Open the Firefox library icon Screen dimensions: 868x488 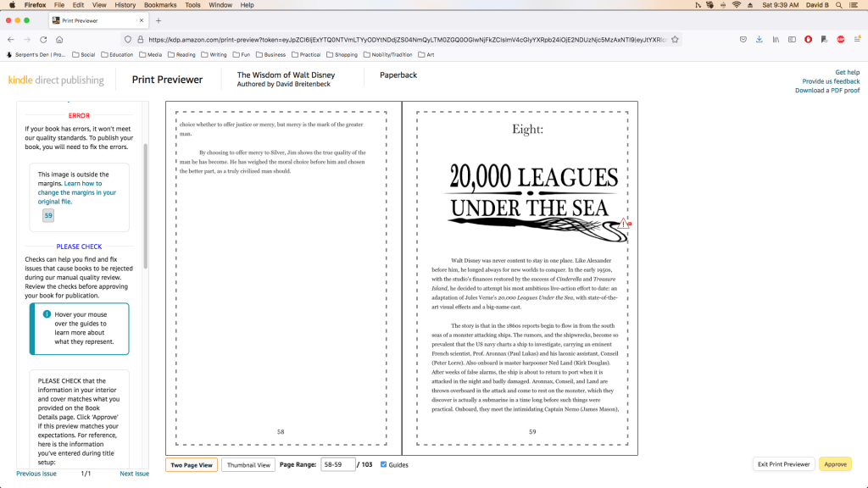point(776,39)
